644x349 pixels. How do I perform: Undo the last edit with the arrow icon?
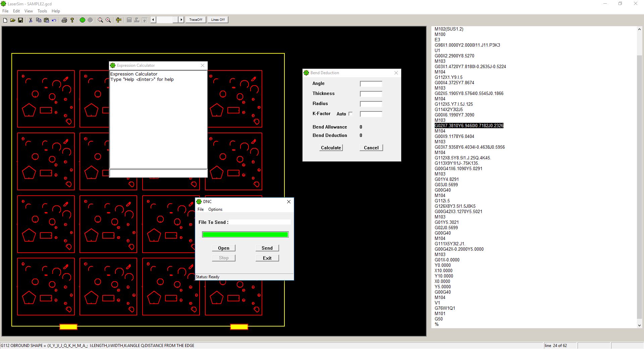[x=54, y=20]
